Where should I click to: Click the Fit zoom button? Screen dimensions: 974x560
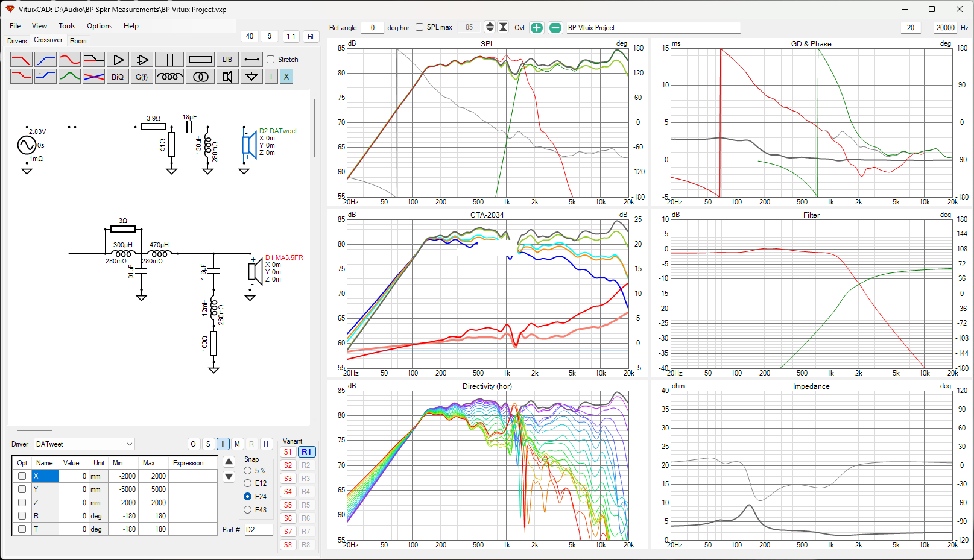[x=311, y=37]
